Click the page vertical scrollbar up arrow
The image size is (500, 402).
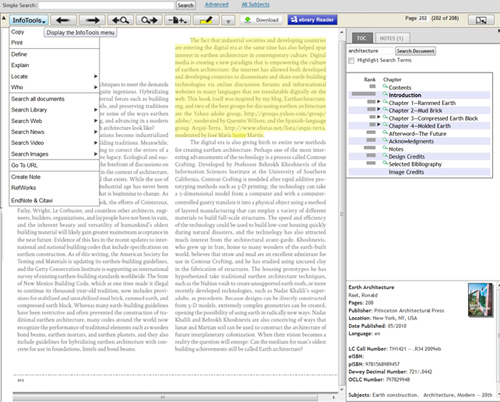(342, 32)
